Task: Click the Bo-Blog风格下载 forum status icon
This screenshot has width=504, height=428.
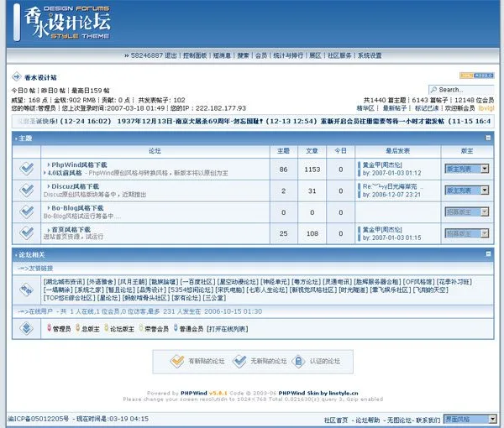Action: tap(27, 211)
